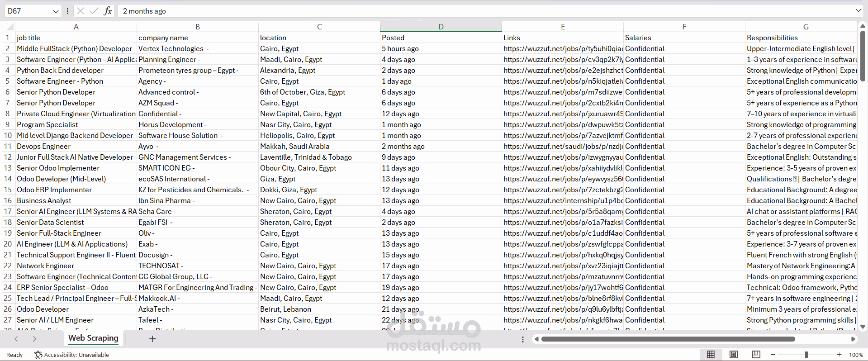Select cell '5 hours ago'
The width and height of the screenshot is (868, 361).
[x=441, y=48]
